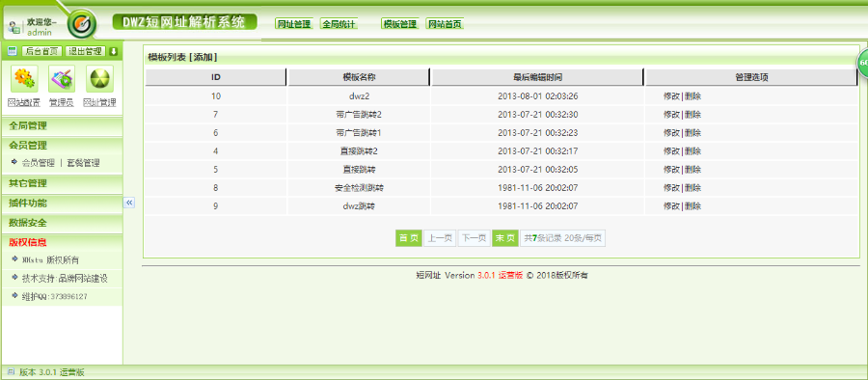868x380 pixels.
Task: Click 修改 for 安全检测跳转
Action: pyautogui.click(x=671, y=188)
